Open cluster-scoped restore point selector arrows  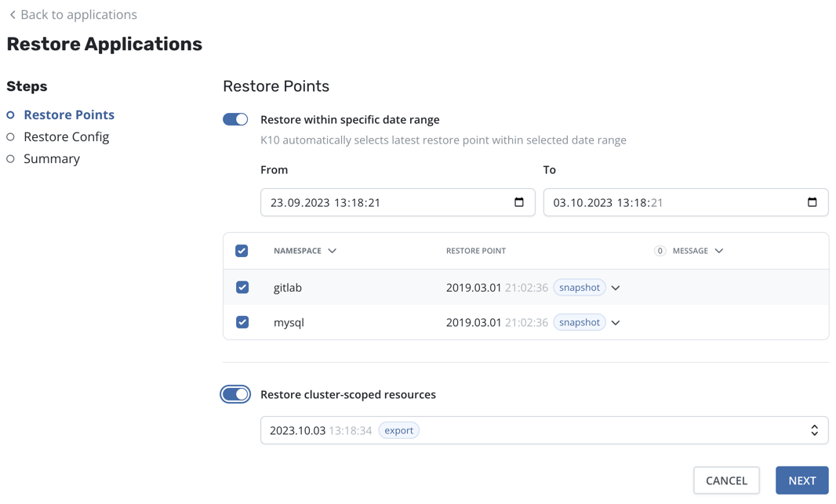tap(814, 430)
